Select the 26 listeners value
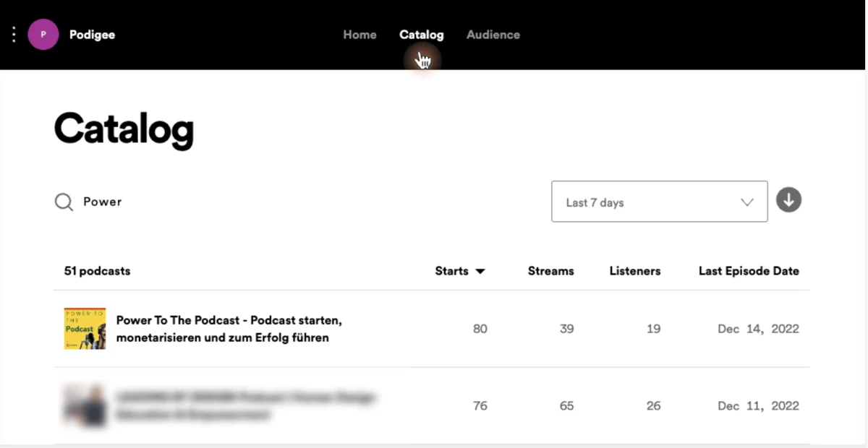The image size is (868, 448). click(x=654, y=406)
